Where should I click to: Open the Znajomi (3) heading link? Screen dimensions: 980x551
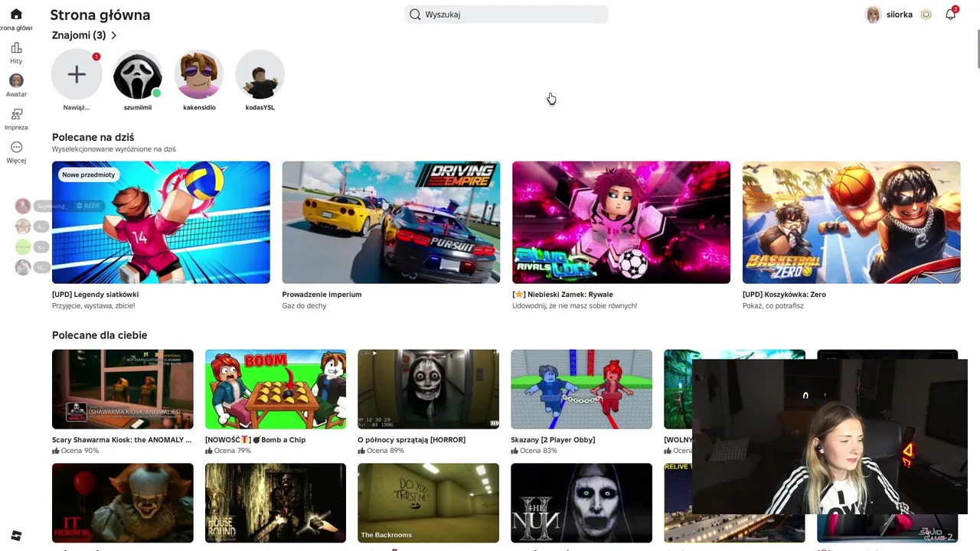click(79, 35)
